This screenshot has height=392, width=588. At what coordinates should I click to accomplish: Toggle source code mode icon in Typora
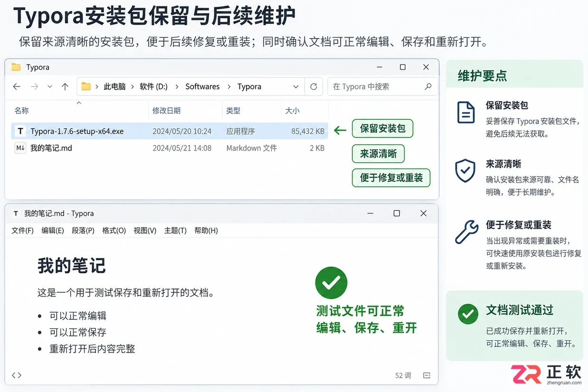[x=17, y=375]
